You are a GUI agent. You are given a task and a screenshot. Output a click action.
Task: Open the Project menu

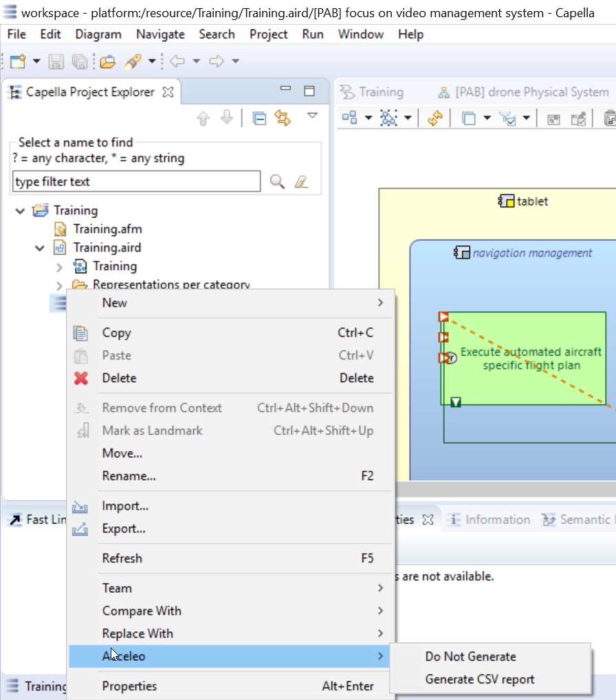point(268,34)
